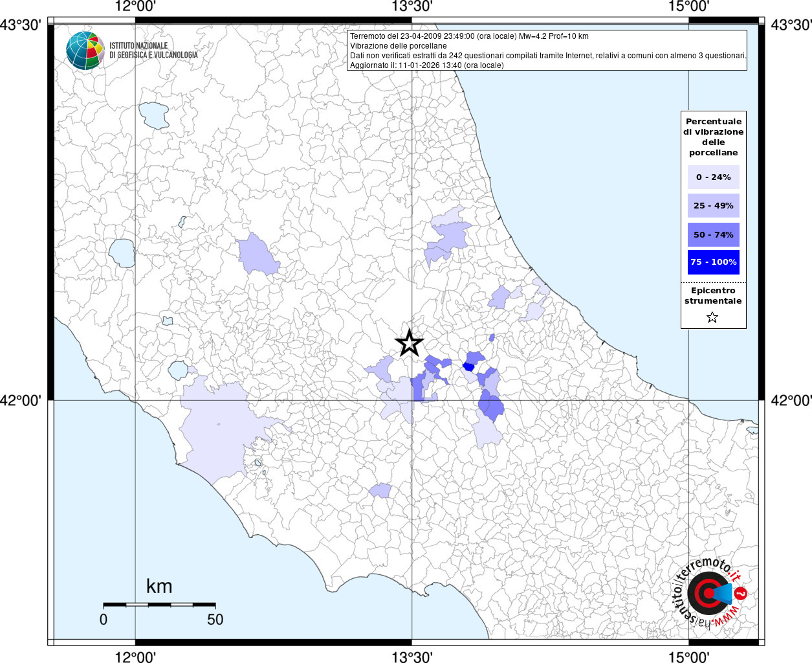This screenshot has height=663, width=812.
Task: Click the darkest blue municipality on the map
Action: click(469, 366)
